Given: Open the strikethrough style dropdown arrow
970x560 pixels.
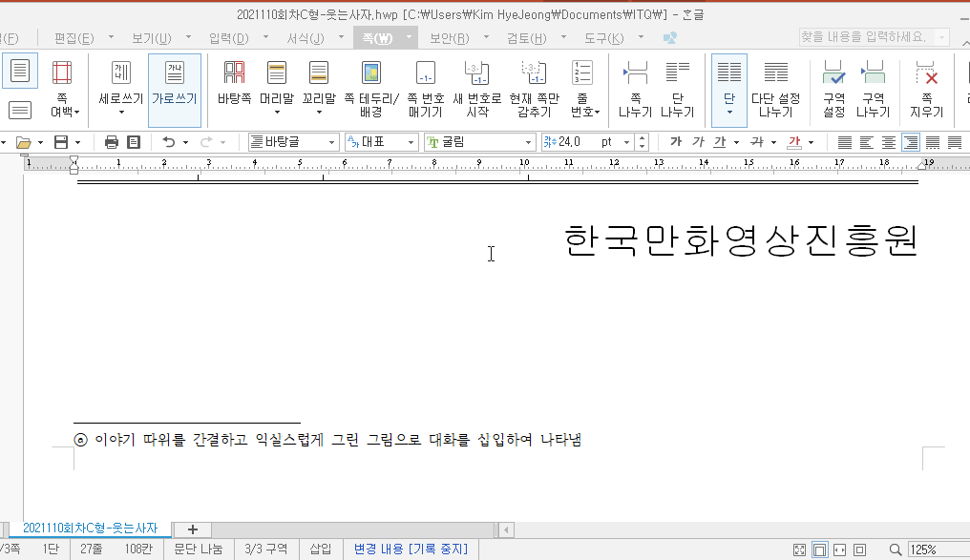Looking at the screenshot, I should (x=773, y=143).
